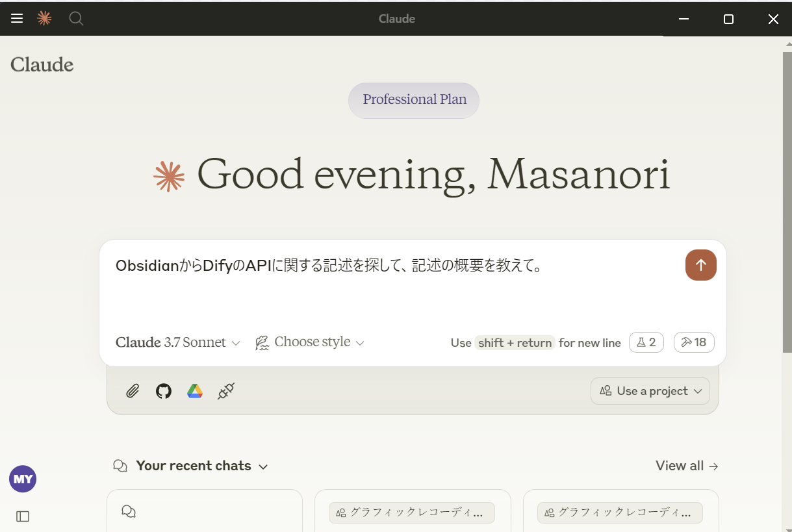Send the message with the arrow button
Image resolution: width=792 pixels, height=532 pixels.
pos(700,265)
